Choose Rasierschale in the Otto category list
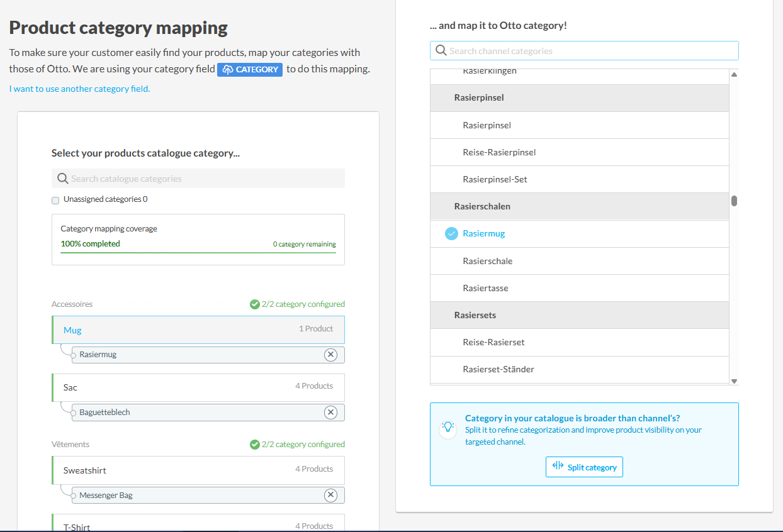The image size is (783, 532). point(488,261)
